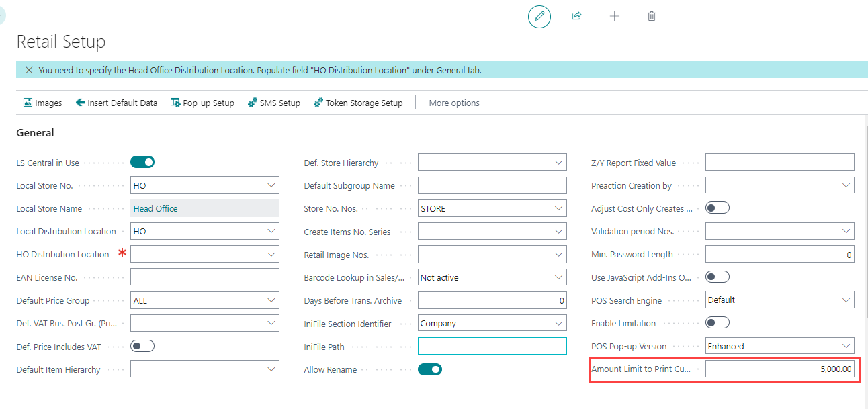Toggle LS Central in Use switch
The image size is (868, 409).
point(142,162)
